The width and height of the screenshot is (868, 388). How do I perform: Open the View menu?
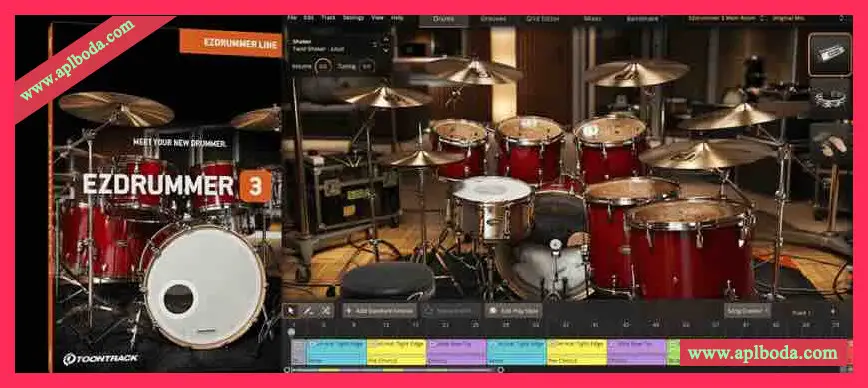[378, 18]
